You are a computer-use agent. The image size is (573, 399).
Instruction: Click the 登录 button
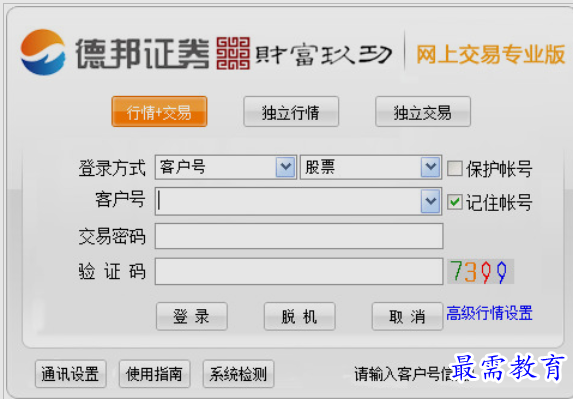(x=192, y=316)
